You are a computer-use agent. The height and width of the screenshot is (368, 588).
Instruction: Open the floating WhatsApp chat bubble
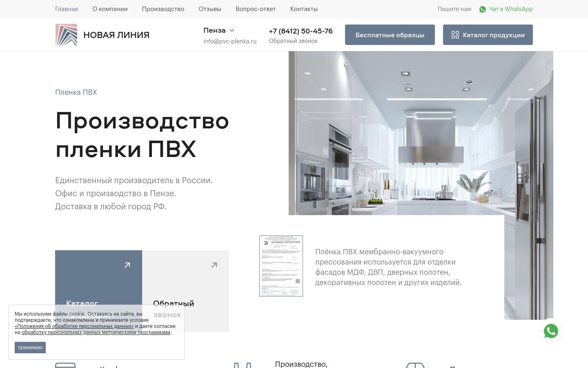pyautogui.click(x=551, y=331)
